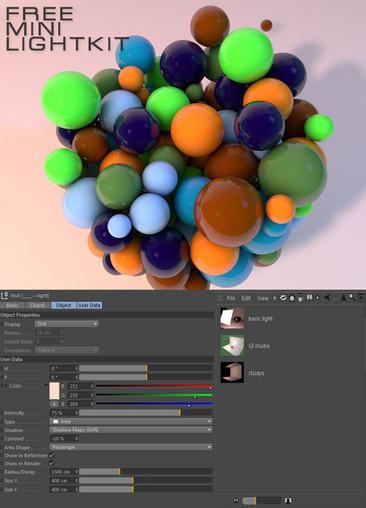The height and width of the screenshot is (508, 366).
Task: Click the home icon in the browser toolbar
Action: (x=292, y=298)
